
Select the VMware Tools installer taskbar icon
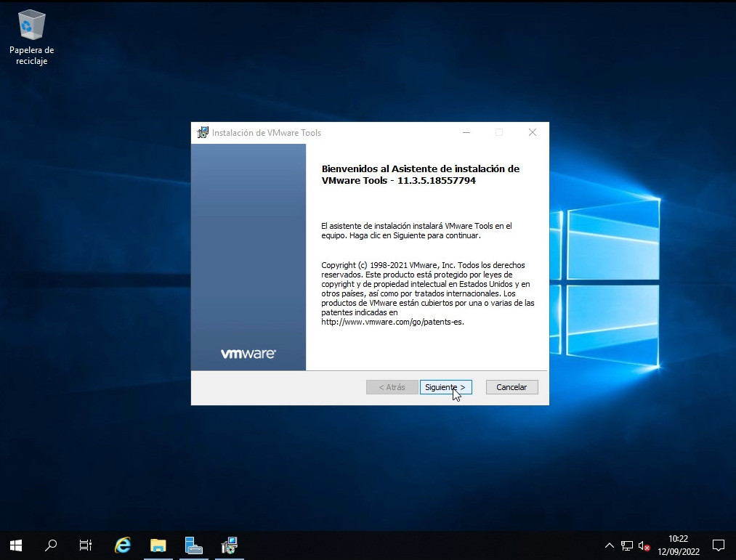pos(229,545)
